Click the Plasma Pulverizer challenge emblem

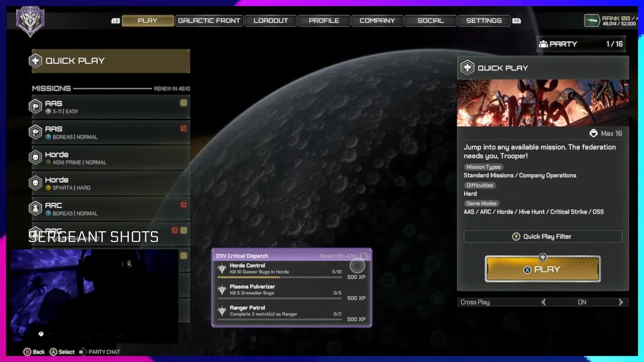222,290
